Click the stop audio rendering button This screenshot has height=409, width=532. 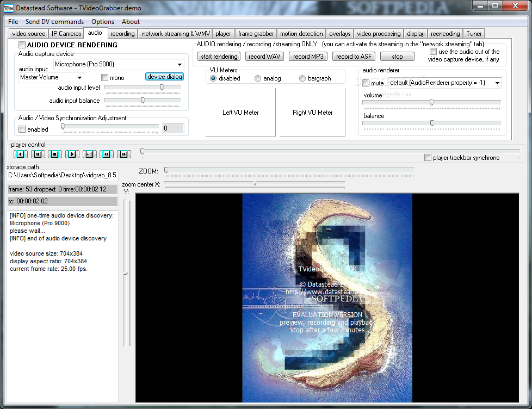click(397, 57)
